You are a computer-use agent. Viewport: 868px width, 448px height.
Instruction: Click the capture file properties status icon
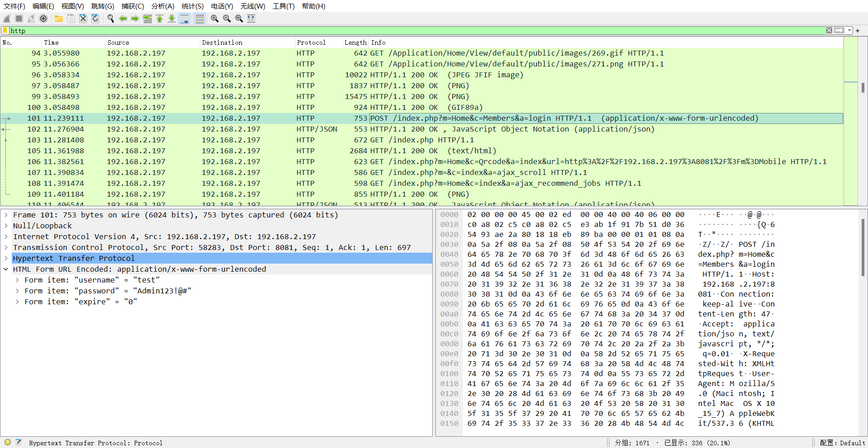point(19,443)
